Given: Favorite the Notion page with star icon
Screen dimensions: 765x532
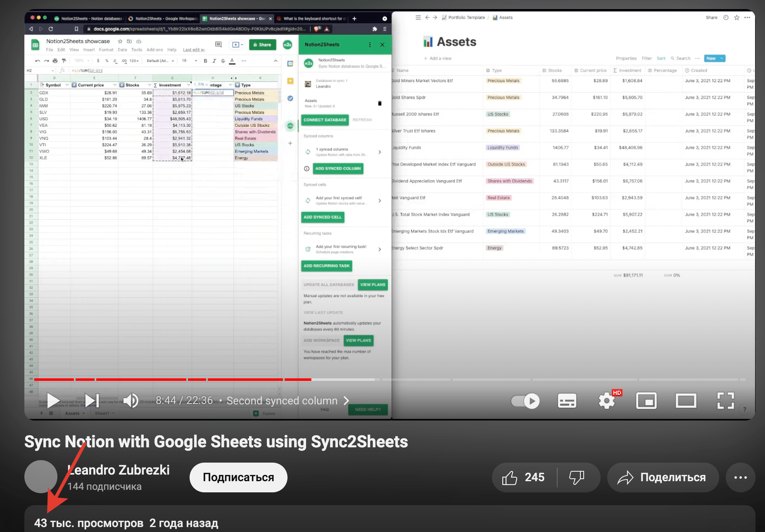Looking at the screenshot, I should click(x=736, y=18).
